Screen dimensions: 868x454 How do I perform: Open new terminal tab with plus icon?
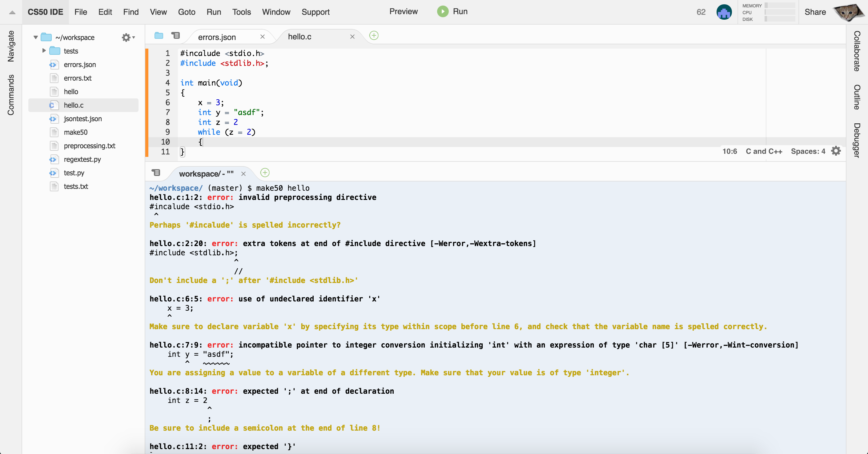(x=265, y=173)
